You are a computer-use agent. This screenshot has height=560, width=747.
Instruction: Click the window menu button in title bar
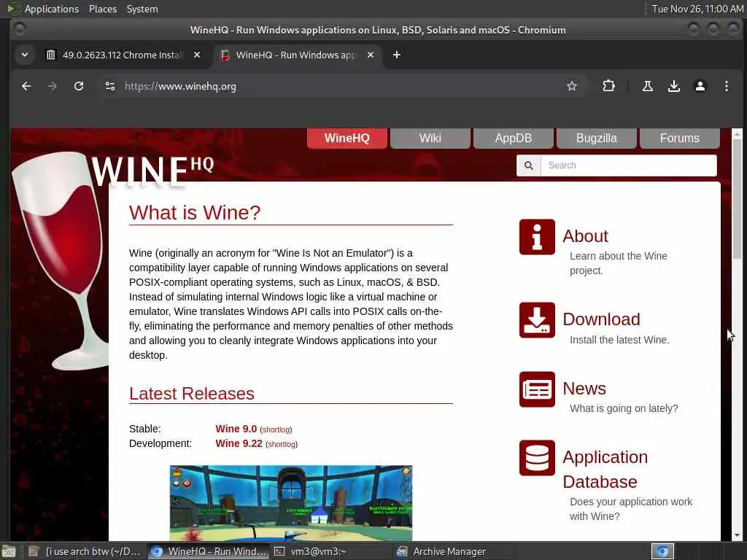point(19,29)
